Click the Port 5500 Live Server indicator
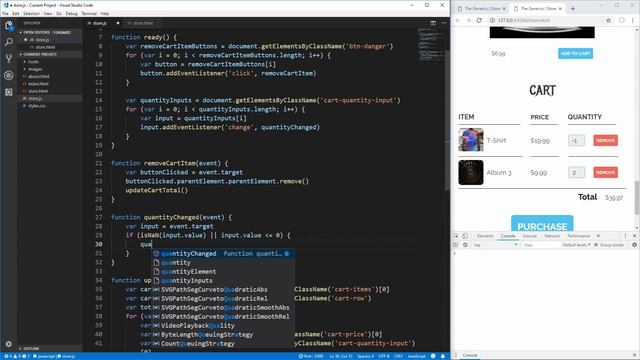The width and height of the screenshot is (640, 360). click(x=311, y=356)
